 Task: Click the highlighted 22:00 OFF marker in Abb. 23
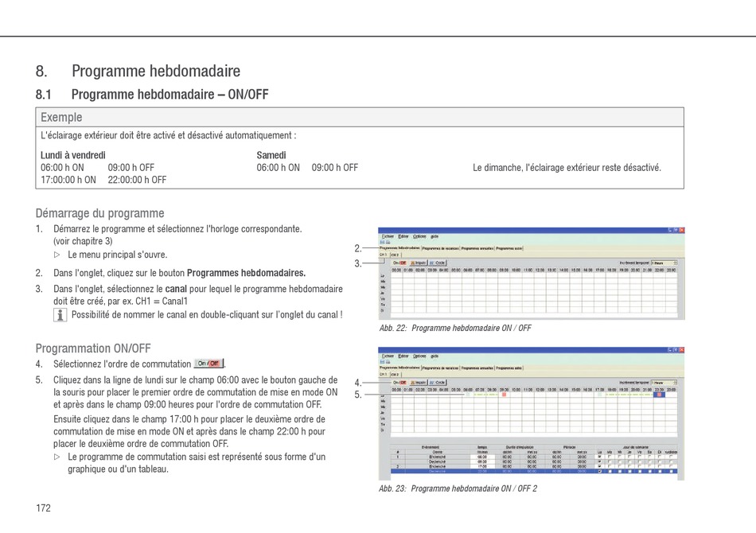(659, 395)
